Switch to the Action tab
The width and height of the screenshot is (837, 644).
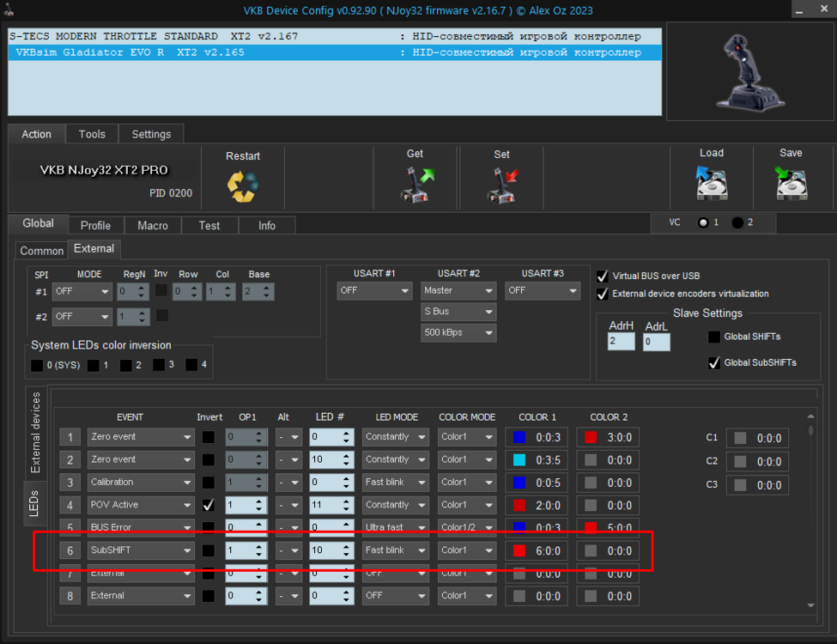[36, 134]
